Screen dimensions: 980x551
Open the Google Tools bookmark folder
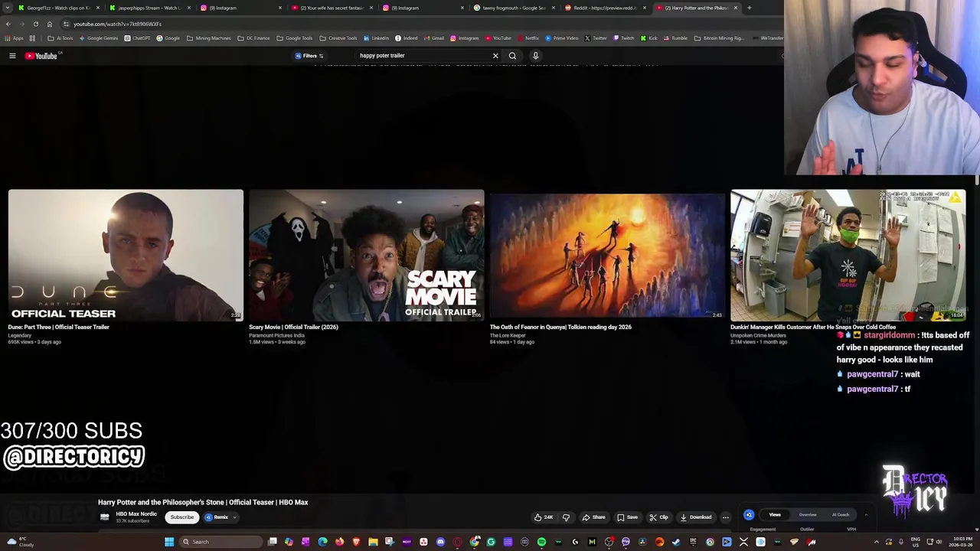[x=295, y=38]
